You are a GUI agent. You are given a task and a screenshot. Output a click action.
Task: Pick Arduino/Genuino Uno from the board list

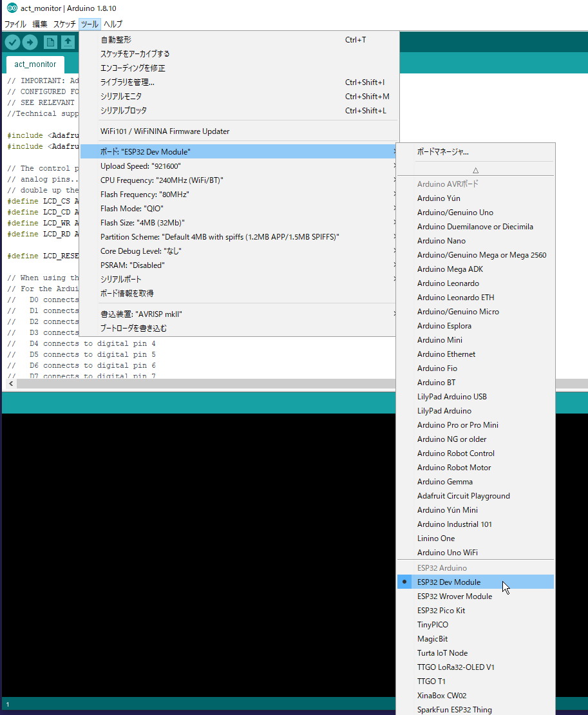pos(455,213)
